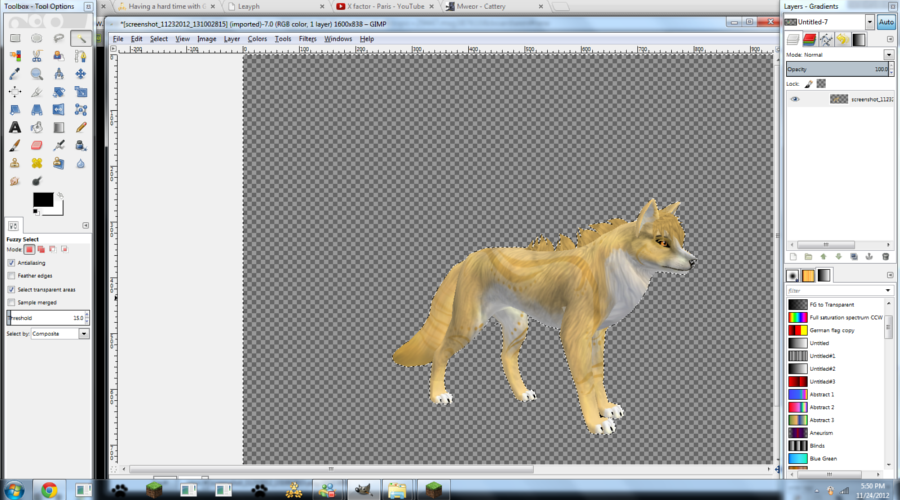Adjust the Threshold value stepper arrows
This screenshot has height=500, width=900.
(87, 318)
